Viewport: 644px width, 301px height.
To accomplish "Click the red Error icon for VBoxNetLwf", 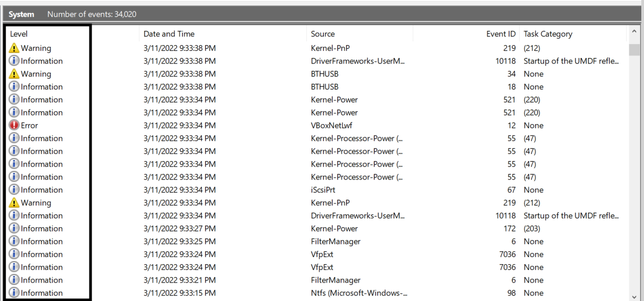I will [14, 125].
